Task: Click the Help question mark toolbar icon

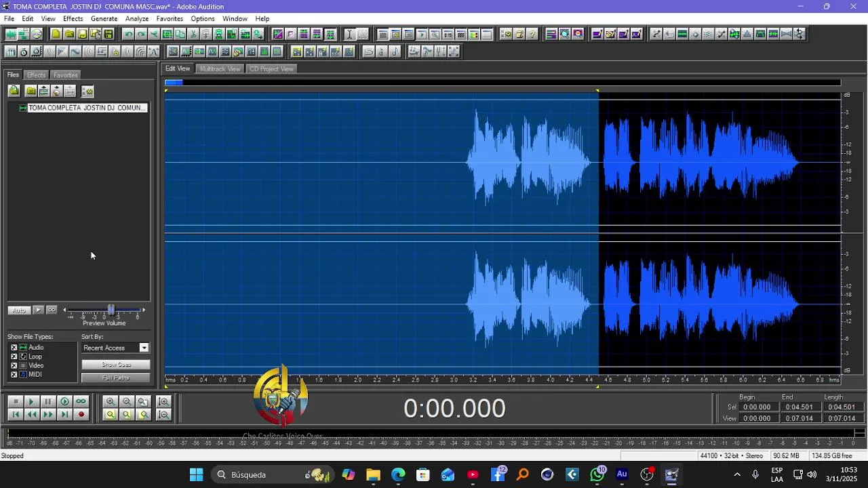Action: tap(532, 34)
